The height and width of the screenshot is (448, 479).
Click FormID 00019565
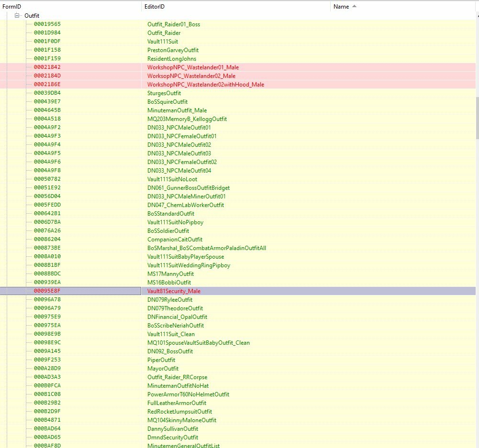coord(47,24)
